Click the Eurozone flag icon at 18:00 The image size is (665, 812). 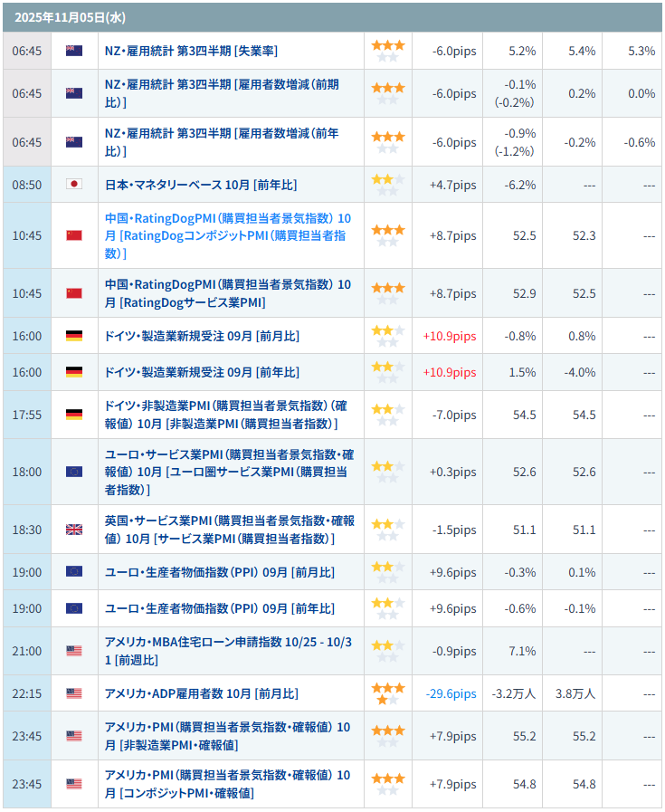click(74, 472)
